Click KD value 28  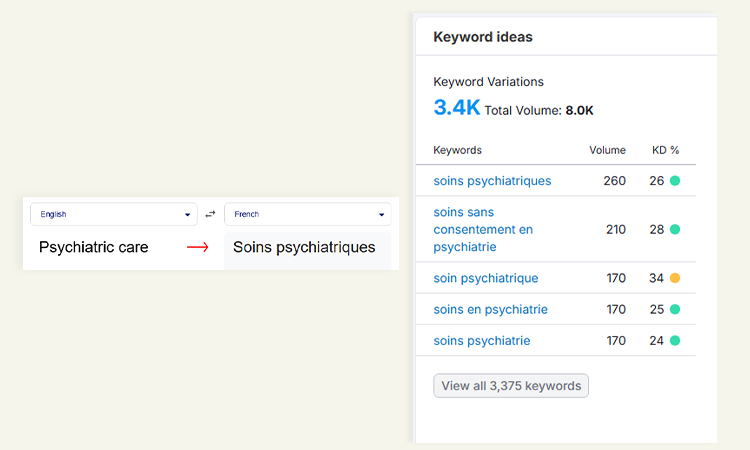[657, 230]
